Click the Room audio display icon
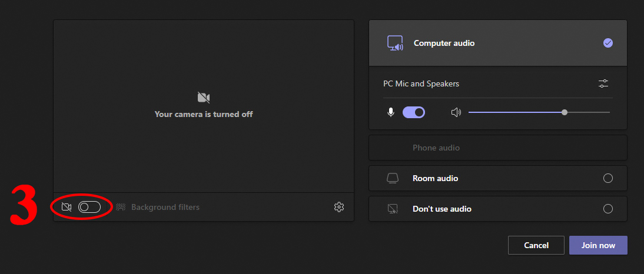This screenshot has height=274, width=644. [393, 178]
